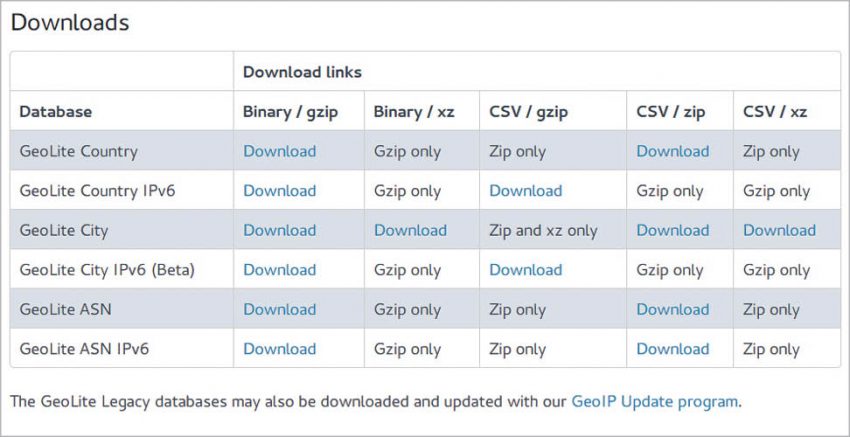The height and width of the screenshot is (437, 850).
Task: Click the Downloads page heading
Action: tap(70, 22)
